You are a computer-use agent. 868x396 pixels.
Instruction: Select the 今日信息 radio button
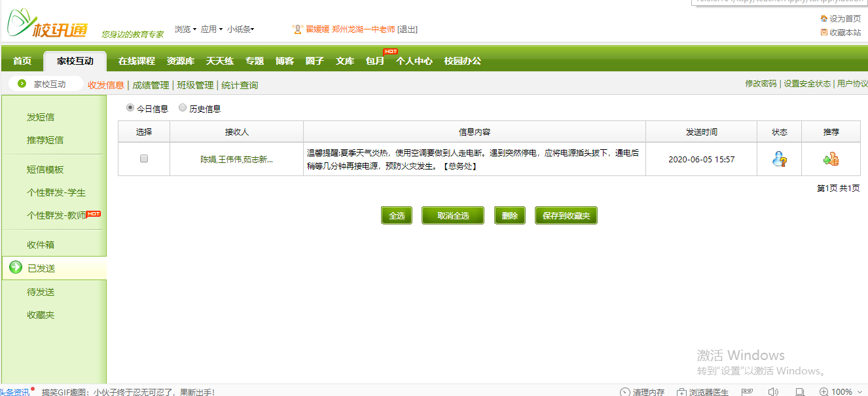pyautogui.click(x=130, y=108)
